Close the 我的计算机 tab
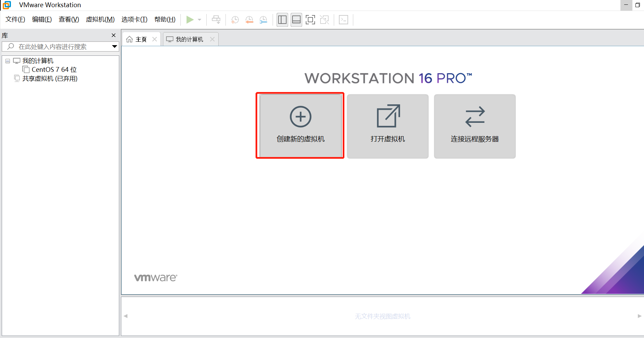This screenshot has width=644, height=338. pyautogui.click(x=212, y=39)
